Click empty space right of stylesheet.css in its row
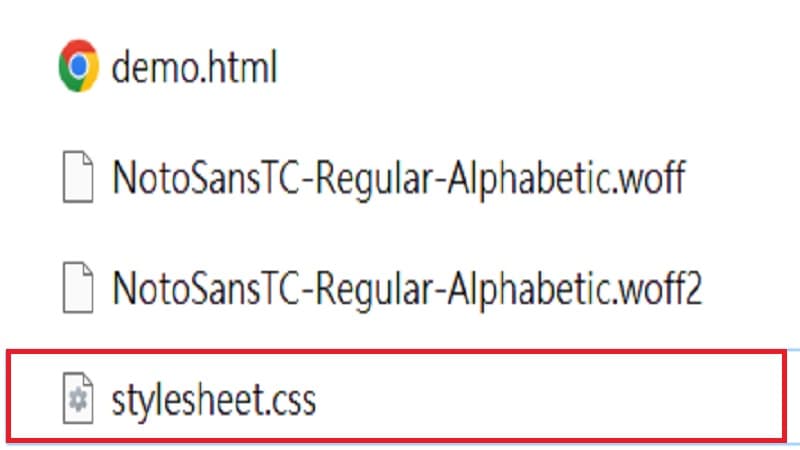Image resolution: width=800 pixels, height=450 pixels. click(550, 399)
